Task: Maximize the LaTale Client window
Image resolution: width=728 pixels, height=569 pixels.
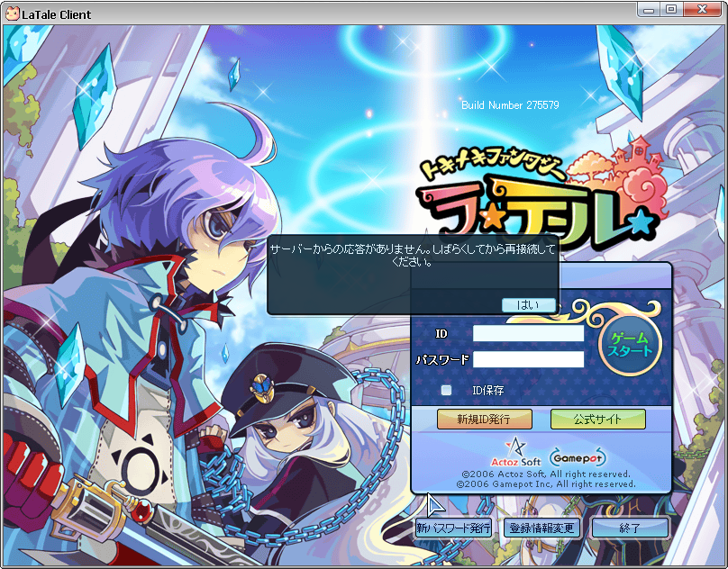Action: [x=671, y=10]
